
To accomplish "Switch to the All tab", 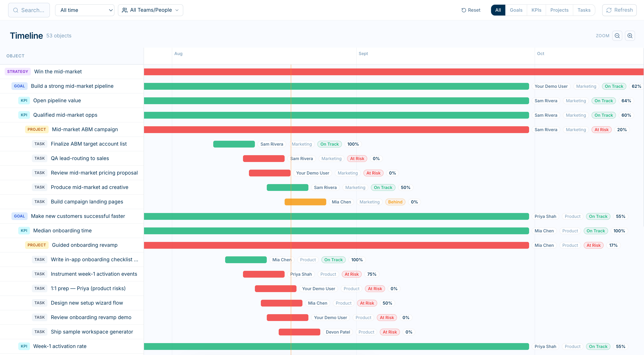I will 498,10.
